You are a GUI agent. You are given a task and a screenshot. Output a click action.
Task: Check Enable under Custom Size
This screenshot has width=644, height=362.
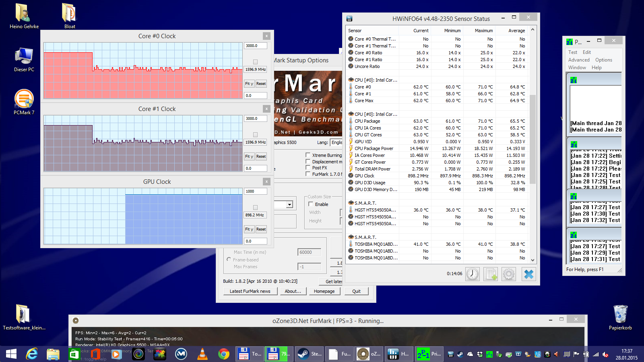311,204
